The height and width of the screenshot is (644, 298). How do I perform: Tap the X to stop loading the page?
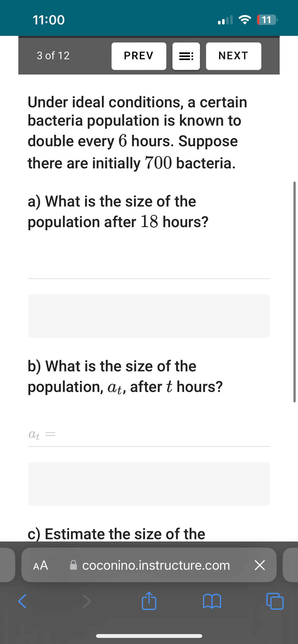260,565
